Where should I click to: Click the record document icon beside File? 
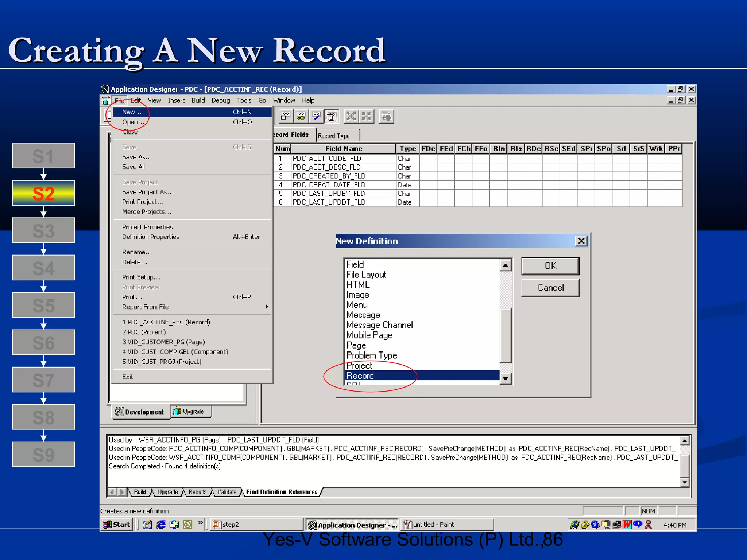[x=106, y=101]
